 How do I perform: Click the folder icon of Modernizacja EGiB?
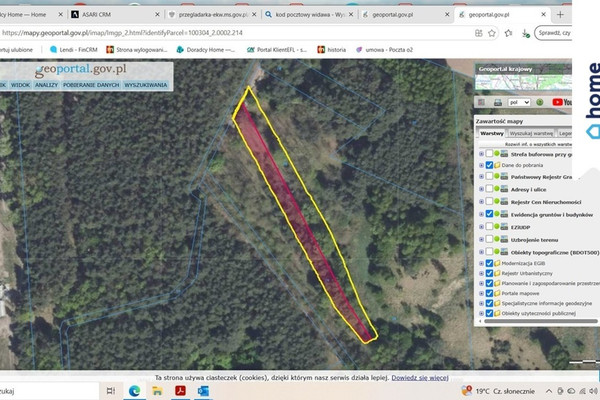coord(497,263)
